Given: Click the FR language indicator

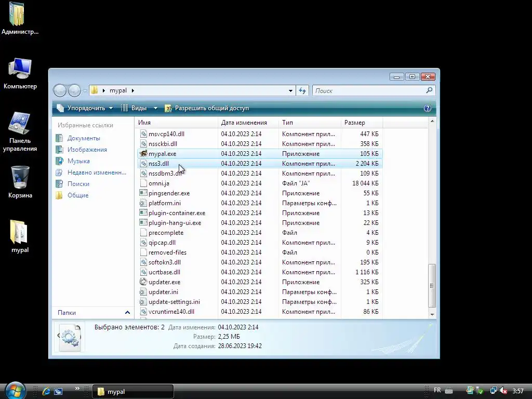Looking at the screenshot, I should click(x=437, y=390).
